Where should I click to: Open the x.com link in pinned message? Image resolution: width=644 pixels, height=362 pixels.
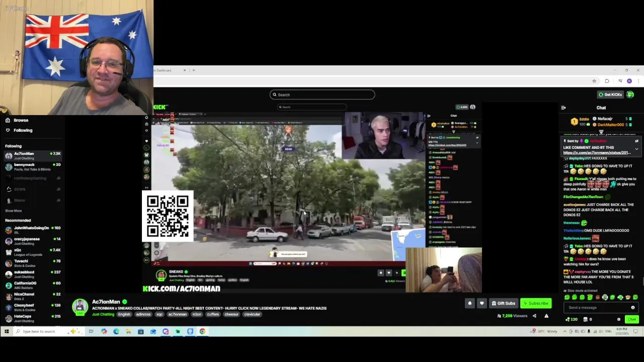pos(597,153)
